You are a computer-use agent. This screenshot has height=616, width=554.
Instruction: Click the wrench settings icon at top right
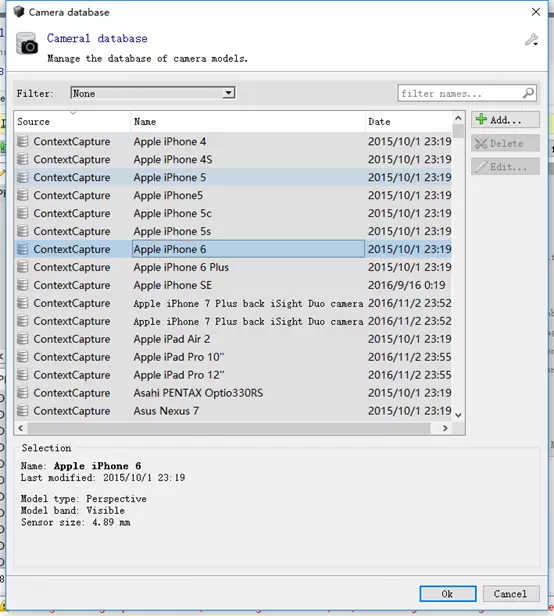click(531, 40)
